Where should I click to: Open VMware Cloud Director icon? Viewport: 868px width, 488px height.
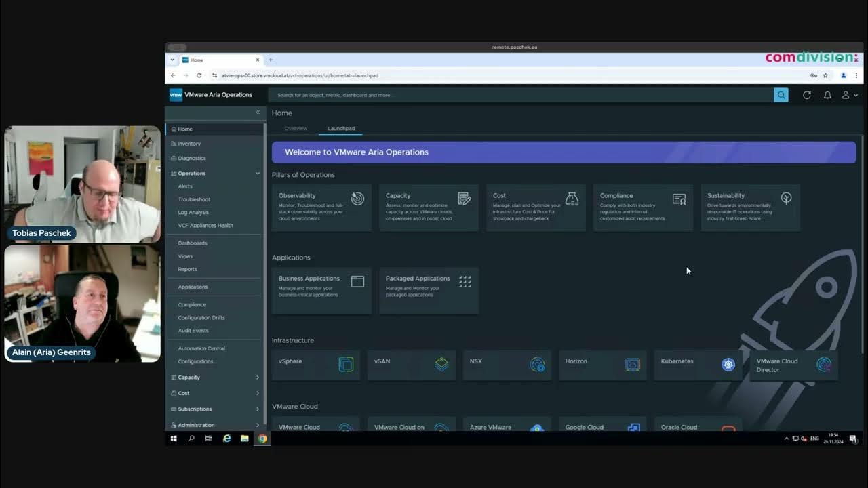coord(824,365)
